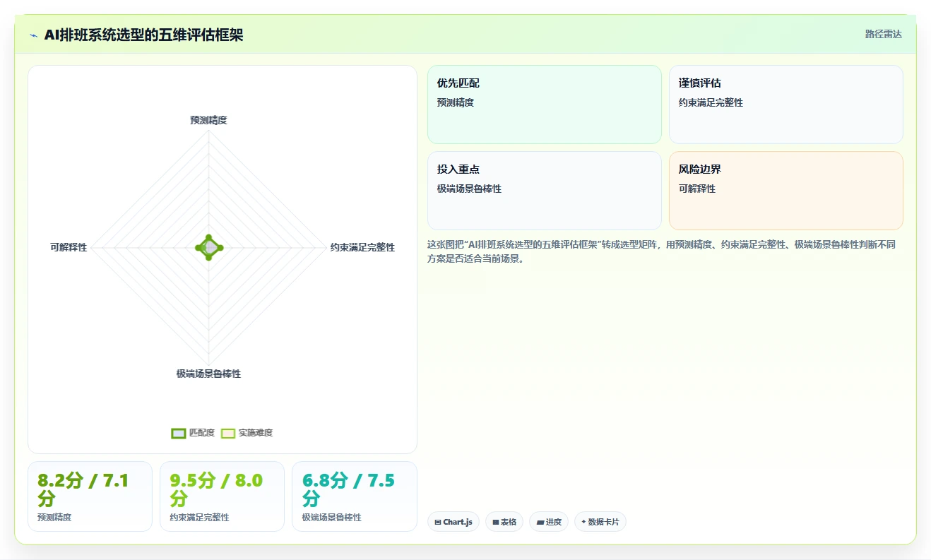Select the 投入重点 card
Image resolution: width=931 pixels, height=560 pixels.
(x=545, y=191)
